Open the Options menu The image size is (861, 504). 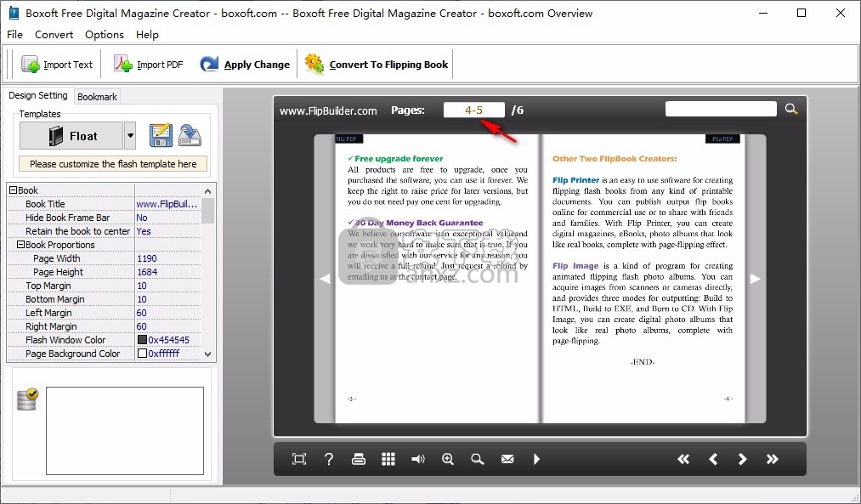(105, 35)
